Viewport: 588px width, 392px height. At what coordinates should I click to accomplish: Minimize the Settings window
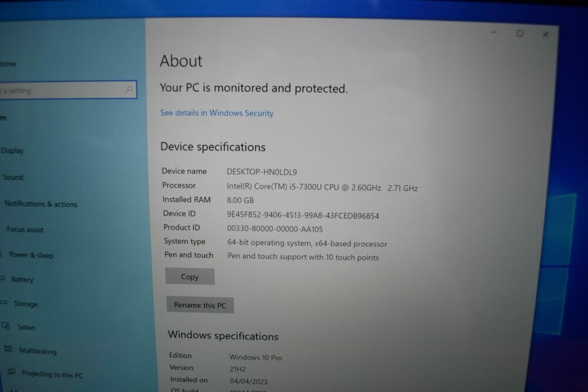(x=494, y=32)
